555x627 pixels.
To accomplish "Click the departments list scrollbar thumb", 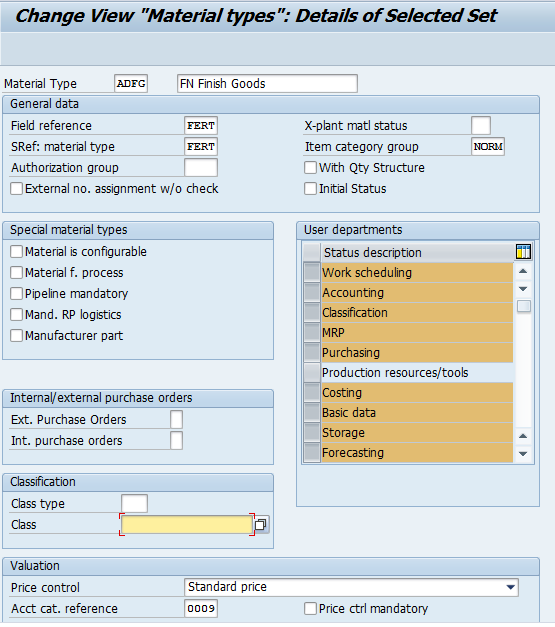I will click(524, 306).
